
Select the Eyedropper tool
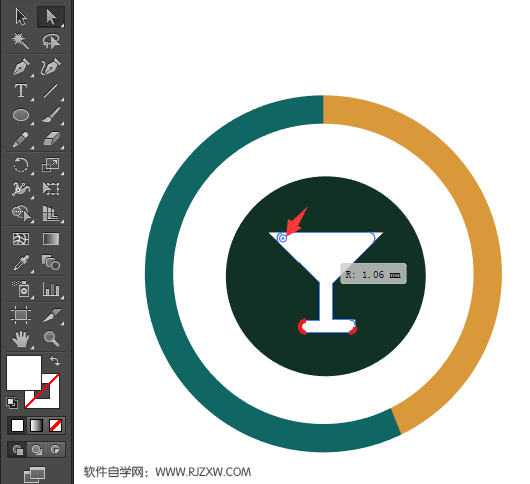(x=21, y=263)
